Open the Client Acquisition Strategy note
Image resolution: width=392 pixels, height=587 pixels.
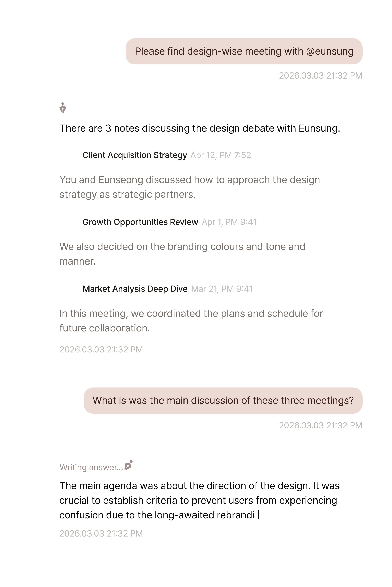point(135,155)
